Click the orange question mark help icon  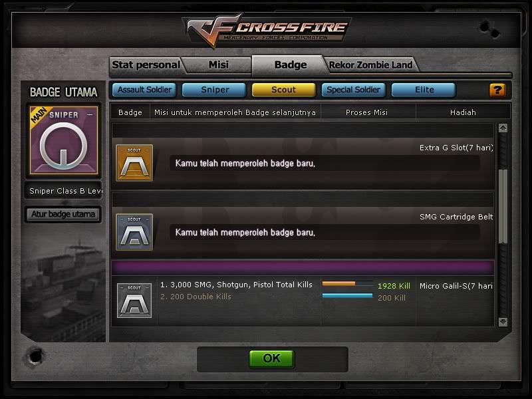(497, 90)
